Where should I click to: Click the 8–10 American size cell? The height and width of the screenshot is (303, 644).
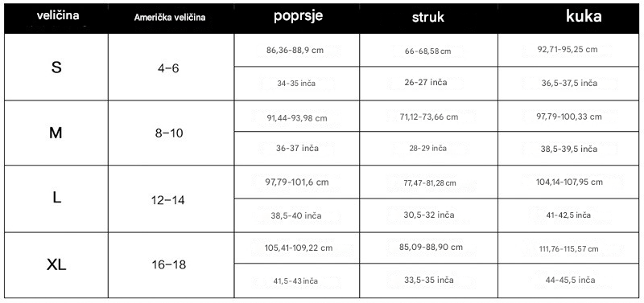click(x=171, y=133)
